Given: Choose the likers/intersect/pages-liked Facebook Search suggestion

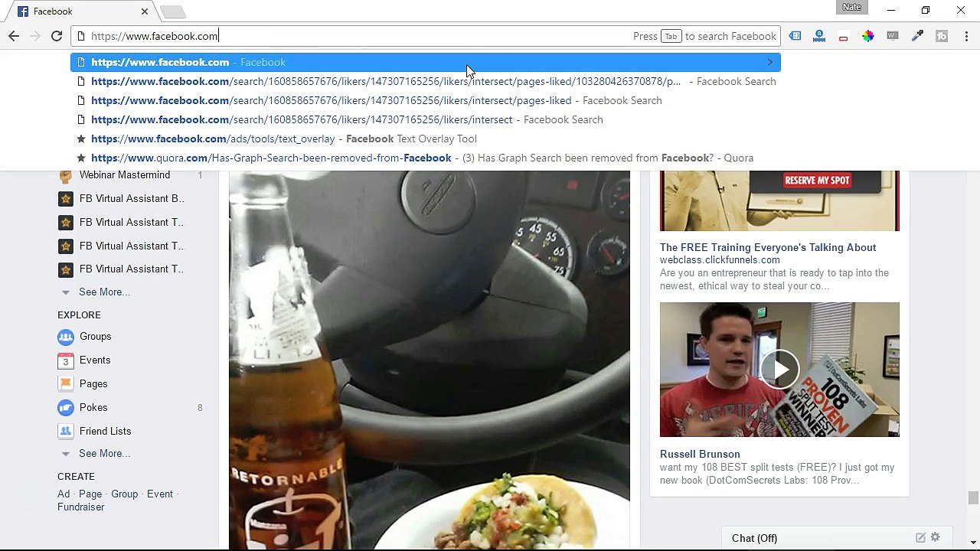Looking at the screenshot, I should 426,100.
